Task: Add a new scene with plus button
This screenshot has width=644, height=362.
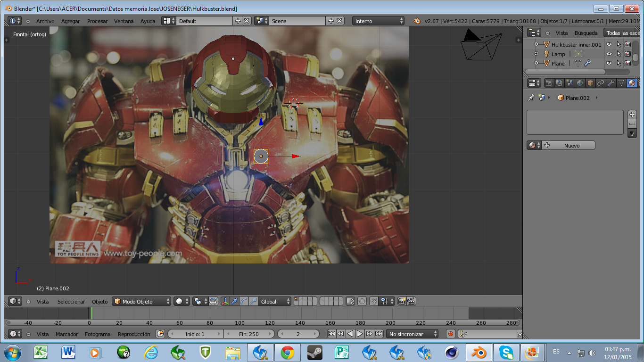Action: pos(331,21)
